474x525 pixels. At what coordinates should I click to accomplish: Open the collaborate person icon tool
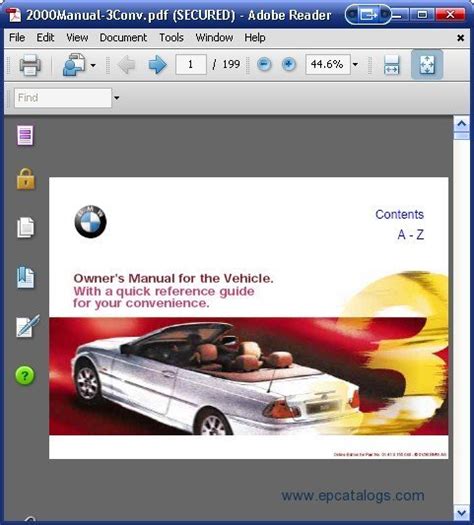pos(74,65)
